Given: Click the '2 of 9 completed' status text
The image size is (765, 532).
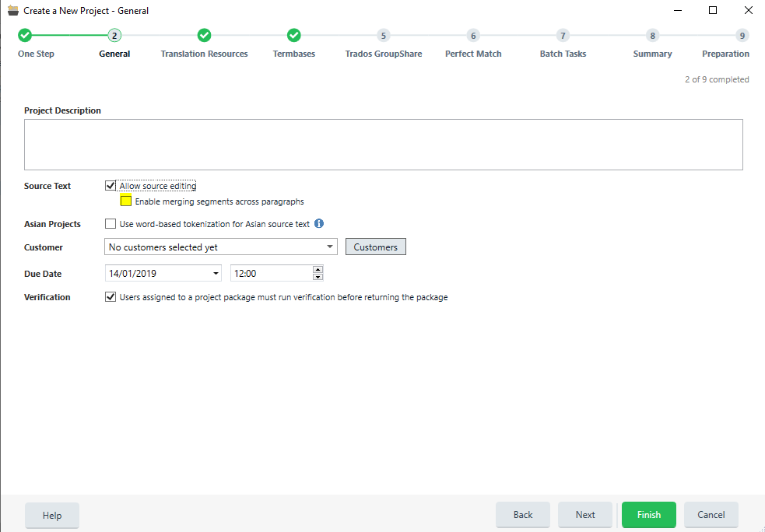Looking at the screenshot, I should point(717,79).
